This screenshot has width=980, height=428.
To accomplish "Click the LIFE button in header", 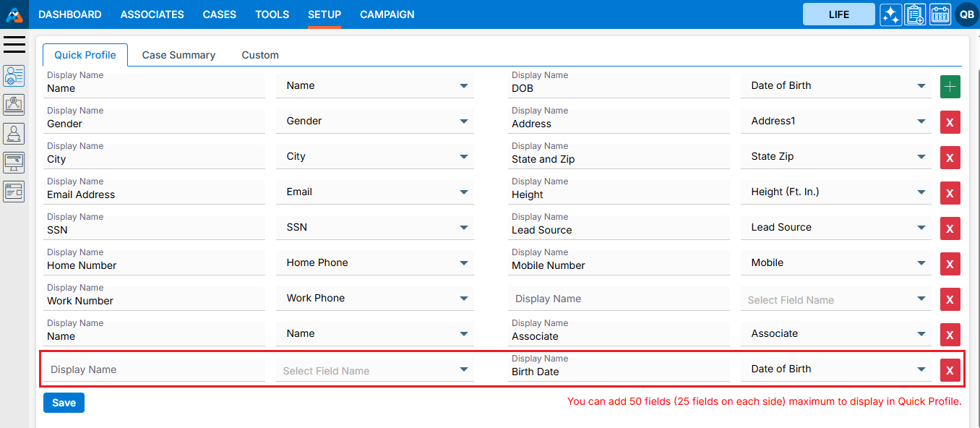I will point(838,14).
